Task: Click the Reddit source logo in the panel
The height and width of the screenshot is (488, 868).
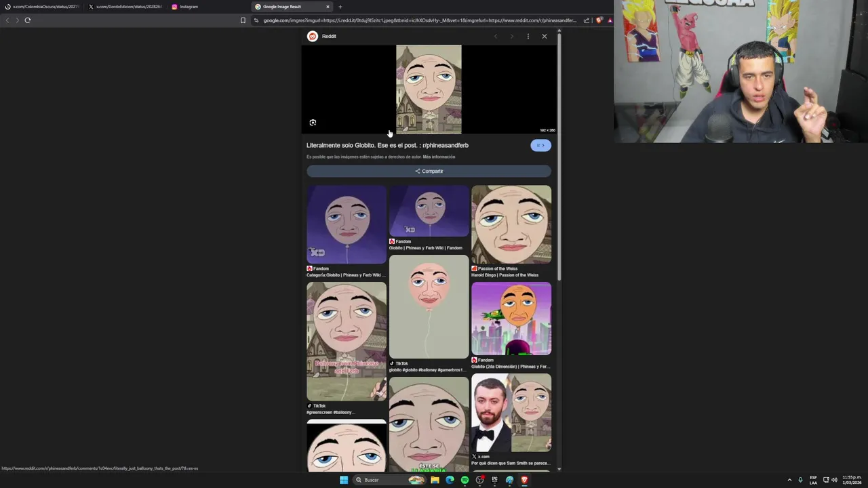Action: click(x=313, y=37)
